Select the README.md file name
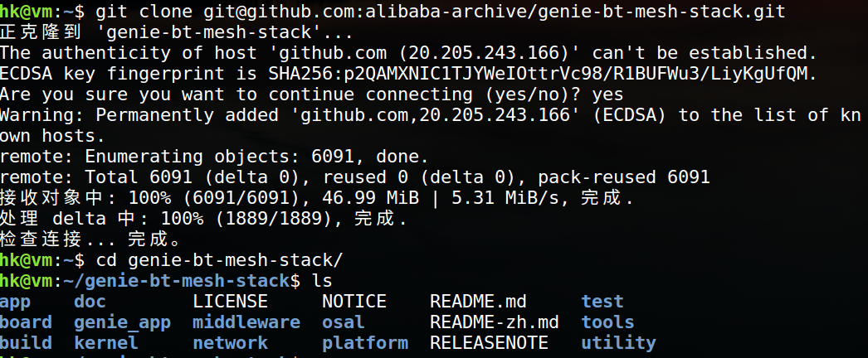The image size is (868, 358). click(x=478, y=302)
